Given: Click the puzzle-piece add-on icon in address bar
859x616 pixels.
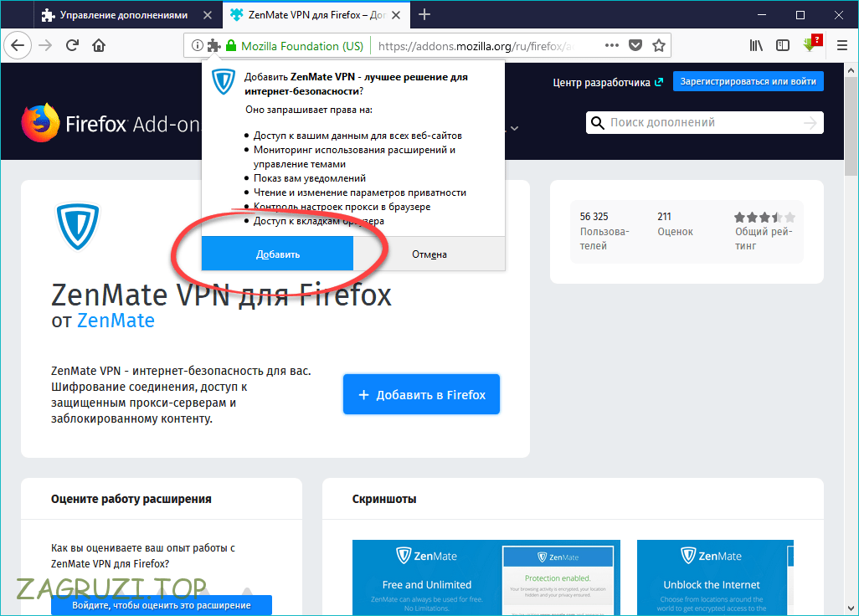Looking at the screenshot, I should pyautogui.click(x=213, y=45).
